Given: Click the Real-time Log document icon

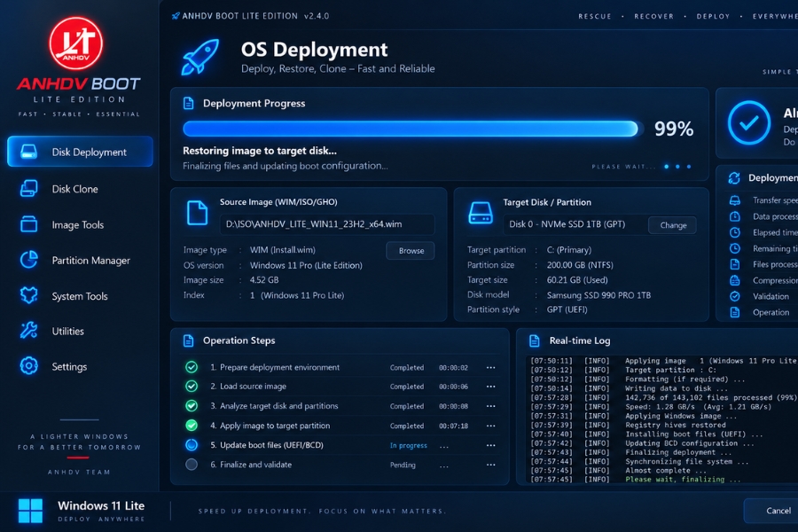Looking at the screenshot, I should pos(535,340).
